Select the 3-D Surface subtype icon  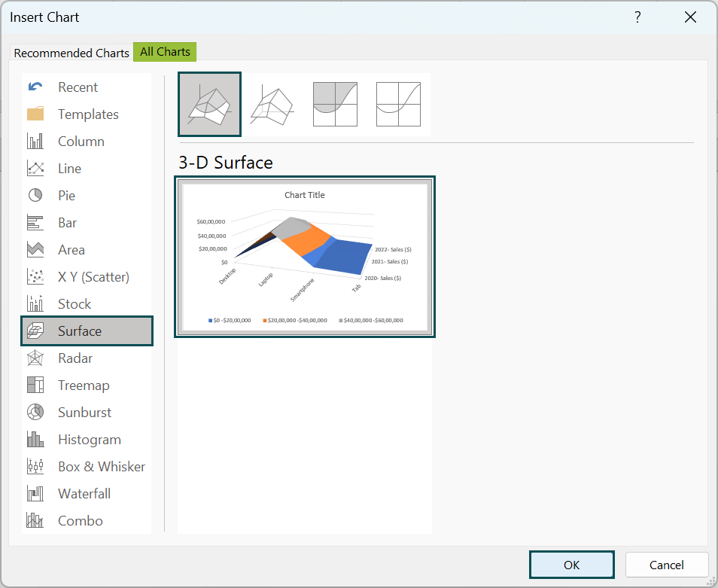coord(210,105)
